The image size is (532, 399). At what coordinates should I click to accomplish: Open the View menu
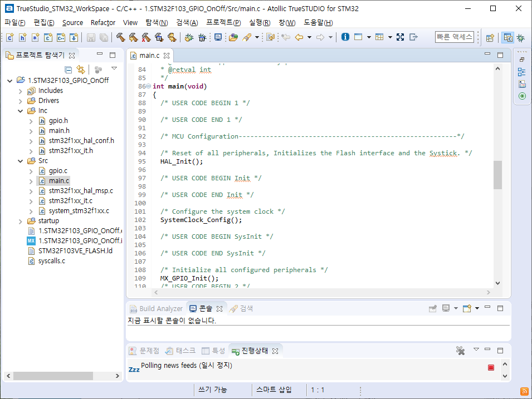point(130,23)
